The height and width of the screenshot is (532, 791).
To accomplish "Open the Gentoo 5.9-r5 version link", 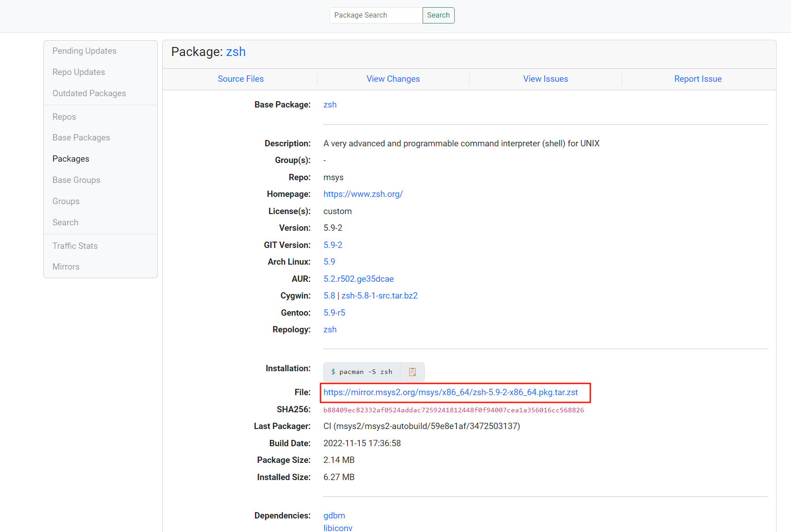I will point(334,313).
